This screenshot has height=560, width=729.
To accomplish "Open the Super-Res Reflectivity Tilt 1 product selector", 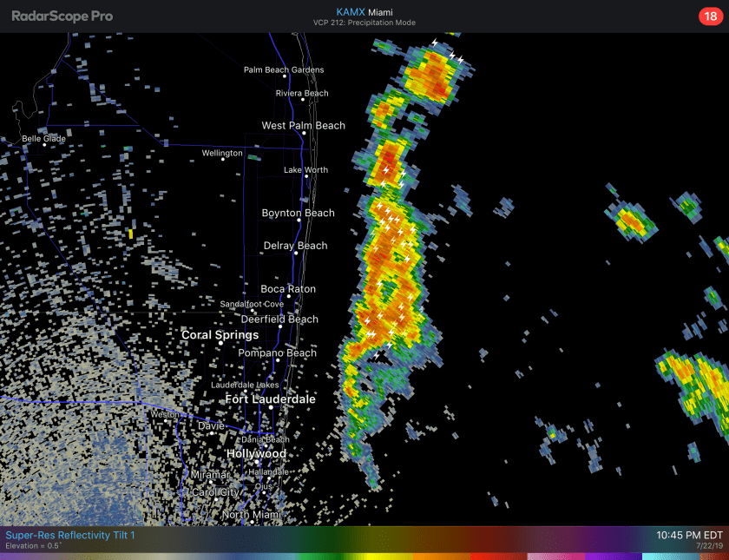I will coord(69,536).
